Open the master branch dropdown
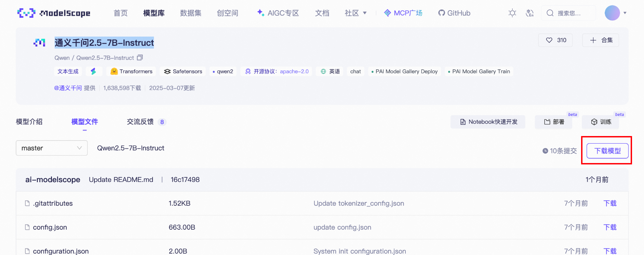This screenshot has height=255, width=644. coord(52,148)
